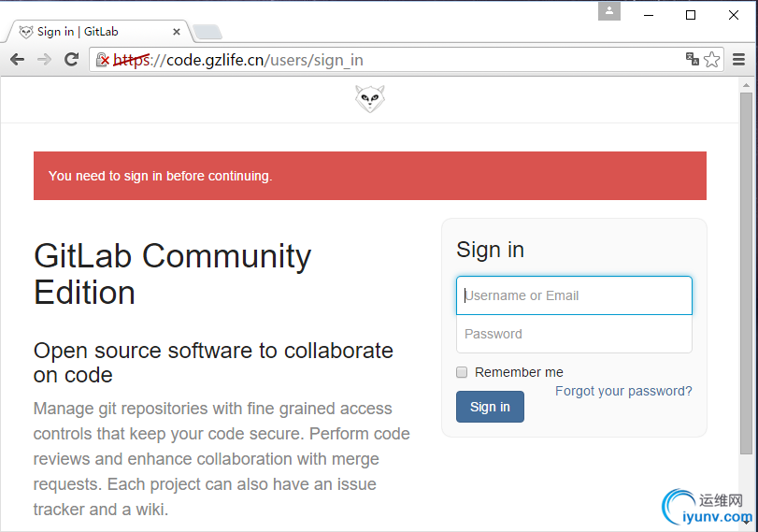
Task: Reload the page with the refresh icon
Action: click(72, 60)
